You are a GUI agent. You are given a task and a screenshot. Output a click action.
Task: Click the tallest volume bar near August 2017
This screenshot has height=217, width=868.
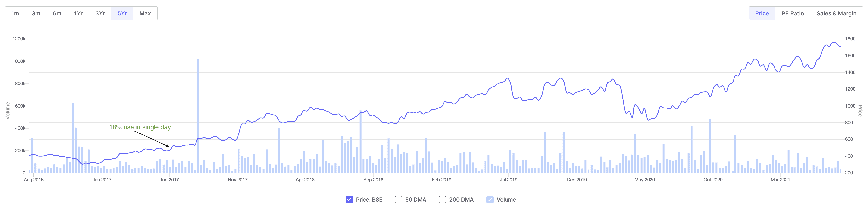tap(198, 118)
